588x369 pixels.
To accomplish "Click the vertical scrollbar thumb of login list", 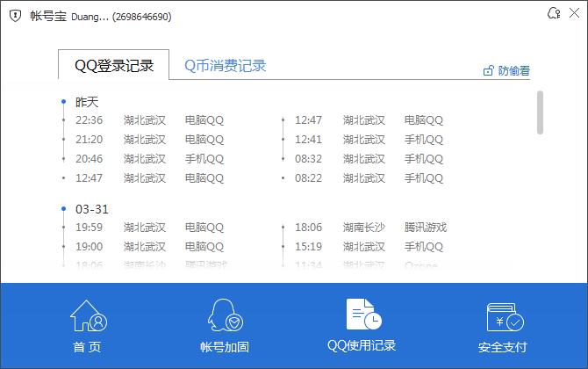I will click(x=540, y=112).
